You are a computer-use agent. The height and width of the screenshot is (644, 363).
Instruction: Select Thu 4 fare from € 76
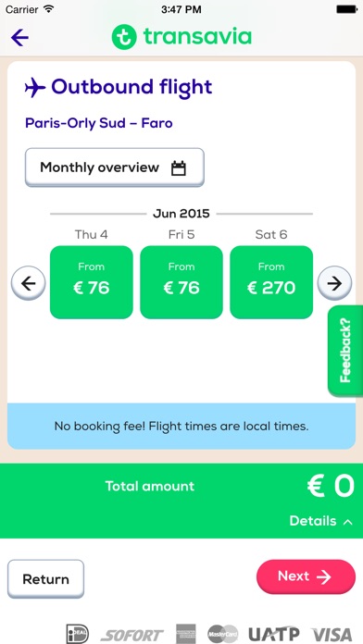tap(92, 282)
